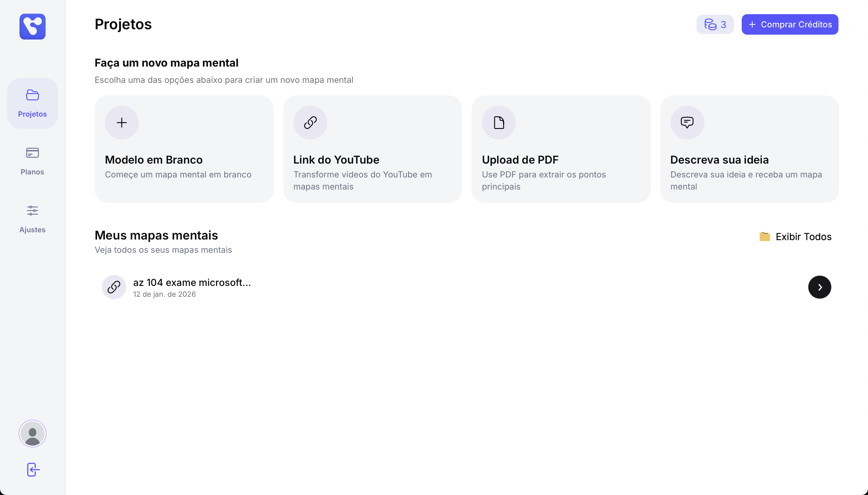Select the Upload de PDF option
The width and height of the screenshot is (868, 495).
pyautogui.click(x=561, y=160)
